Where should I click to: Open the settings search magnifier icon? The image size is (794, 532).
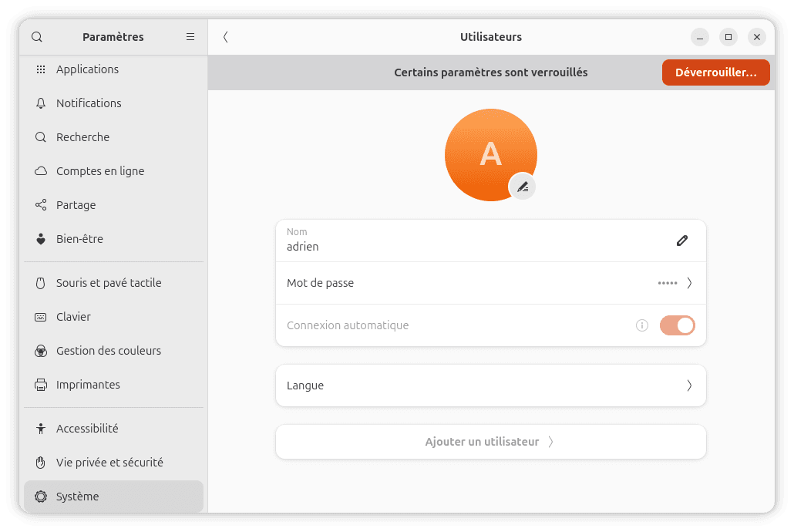point(37,37)
